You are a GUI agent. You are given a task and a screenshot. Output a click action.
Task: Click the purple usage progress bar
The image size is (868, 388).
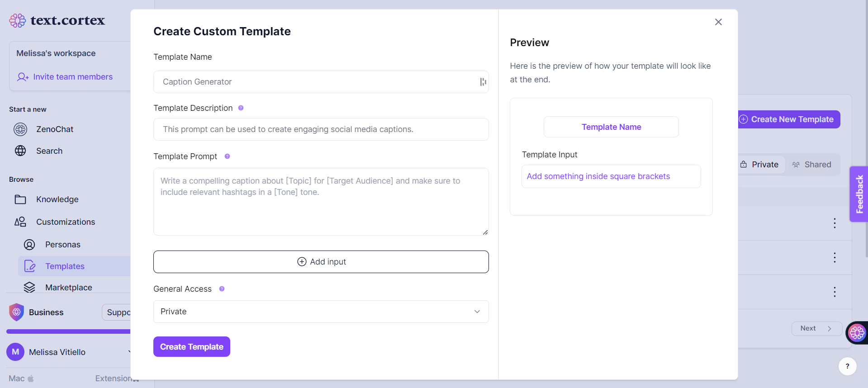click(x=68, y=331)
